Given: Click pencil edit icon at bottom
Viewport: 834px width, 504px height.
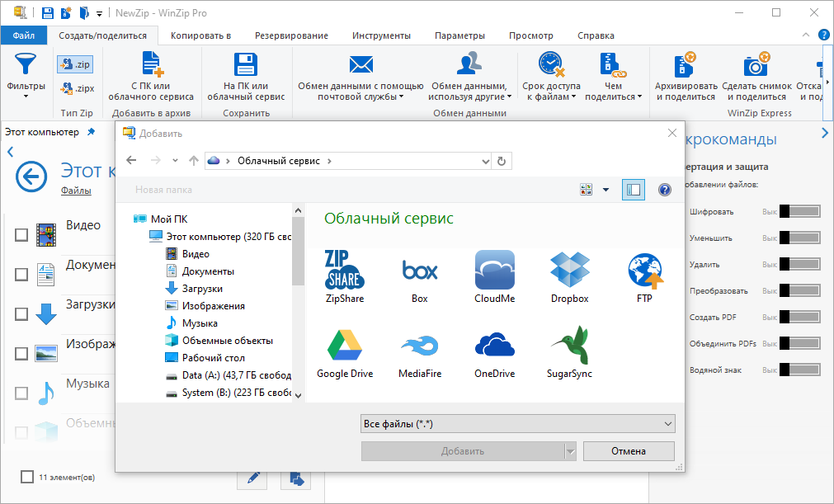Looking at the screenshot, I should click(253, 478).
